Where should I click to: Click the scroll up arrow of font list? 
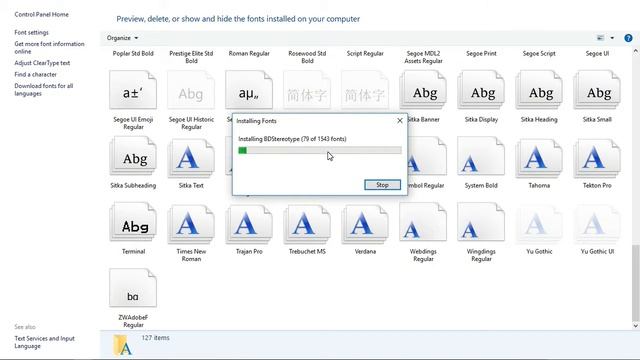click(x=636, y=51)
